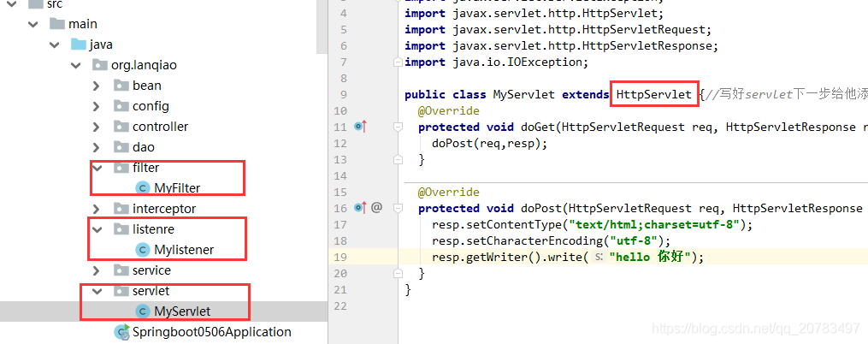
Task: Expand the controller package chevron
Action: click(97, 127)
